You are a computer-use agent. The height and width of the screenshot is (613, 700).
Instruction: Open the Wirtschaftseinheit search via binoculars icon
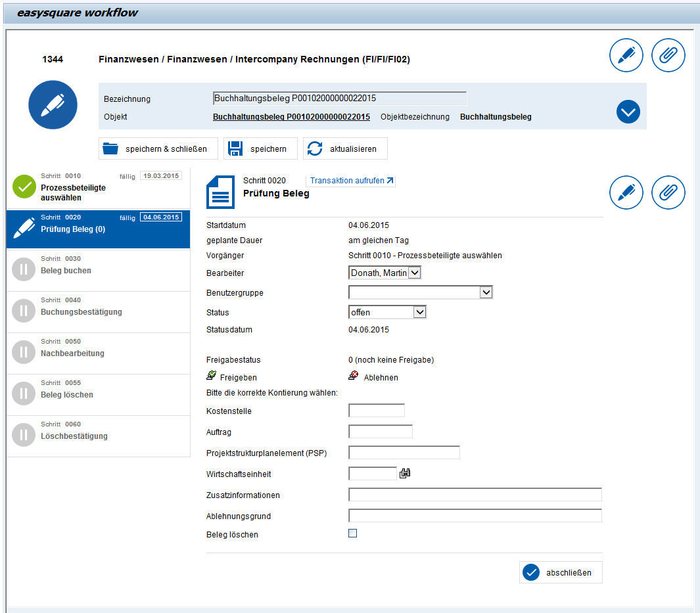(404, 473)
